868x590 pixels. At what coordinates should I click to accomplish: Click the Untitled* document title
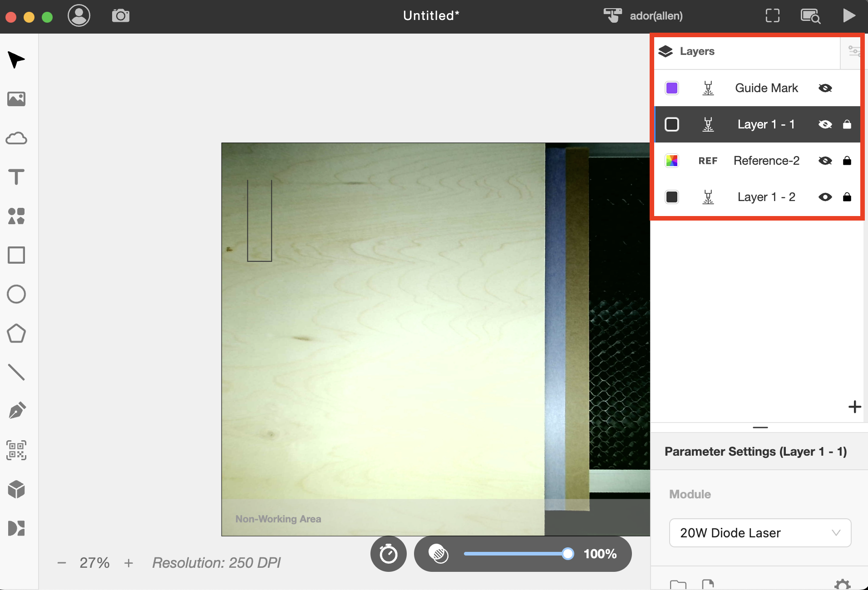point(431,16)
